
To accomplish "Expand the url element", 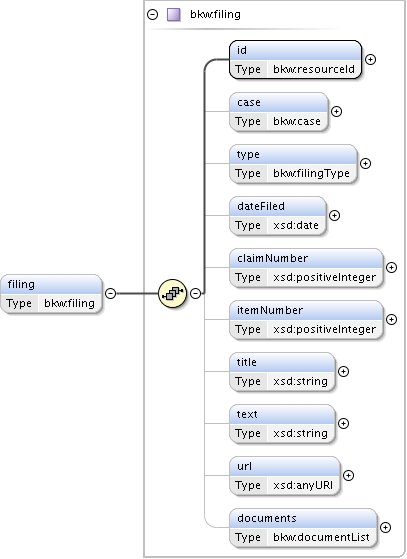I will [348, 476].
